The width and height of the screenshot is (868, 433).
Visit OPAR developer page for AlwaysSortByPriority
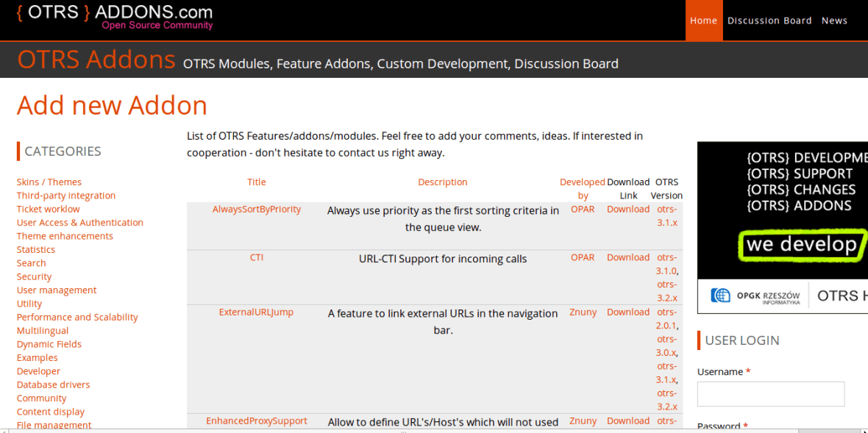pyautogui.click(x=583, y=209)
